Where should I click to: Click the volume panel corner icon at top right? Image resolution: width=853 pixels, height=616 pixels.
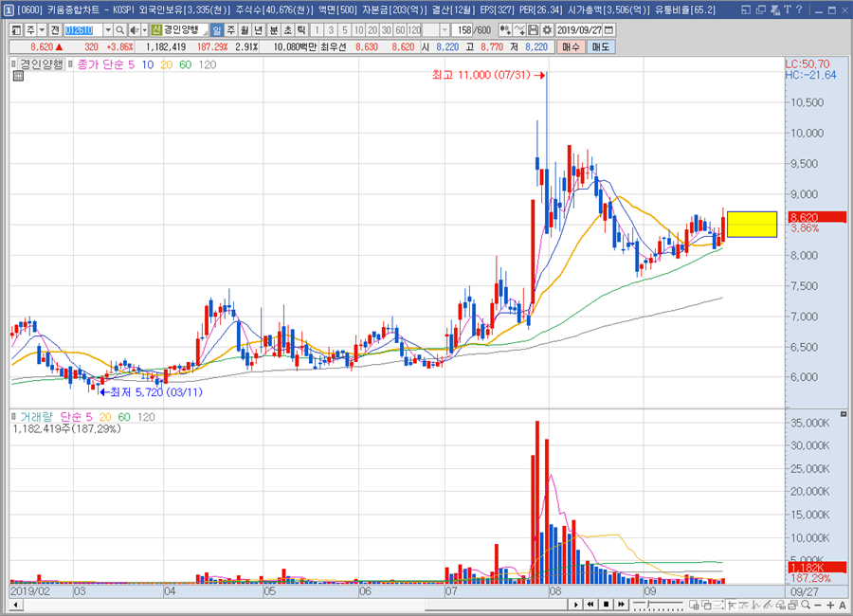point(844,415)
